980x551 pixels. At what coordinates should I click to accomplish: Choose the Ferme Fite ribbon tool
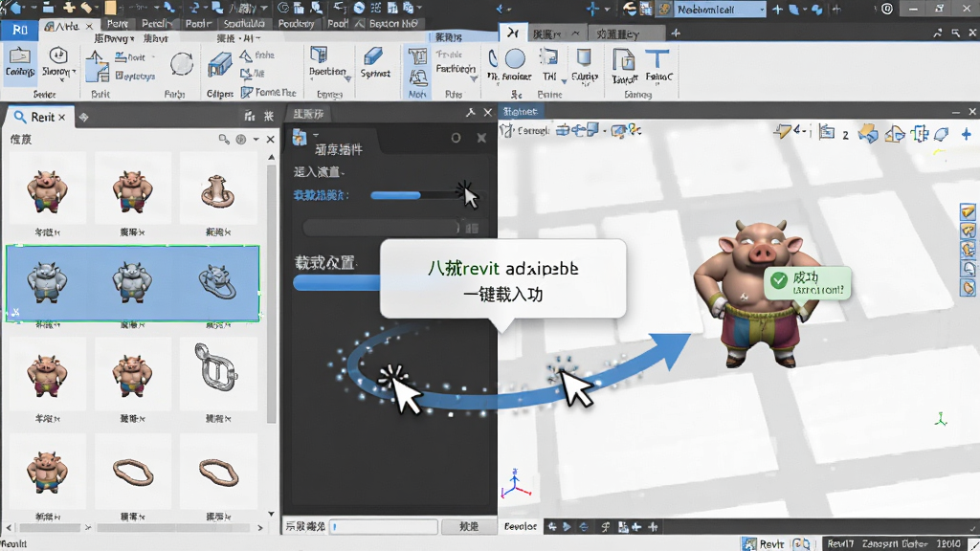click(x=269, y=92)
